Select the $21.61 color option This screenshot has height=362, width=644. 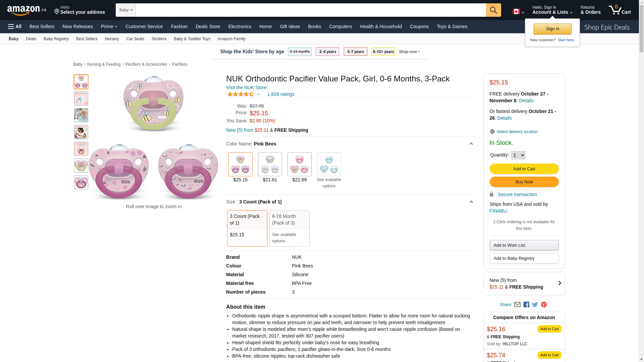tap(270, 165)
